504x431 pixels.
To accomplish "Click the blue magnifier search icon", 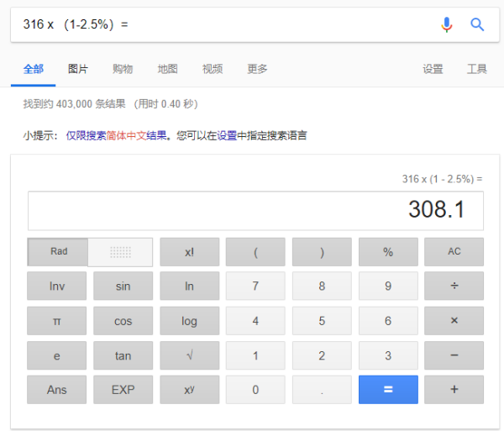I will click(477, 24).
